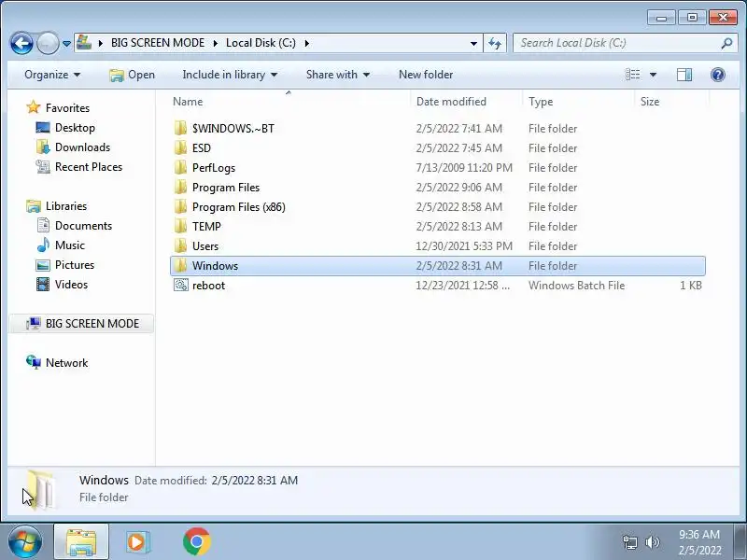Click the greyed Forward arrow button
The image size is (747, 560).
point(48,44)
